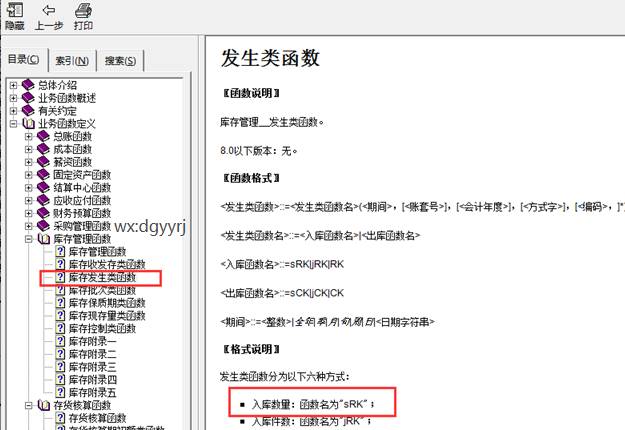This screenshot has width=625, height=430.
Task: Expand the 业务函数概述 tree node
Action: click(13, 98)
